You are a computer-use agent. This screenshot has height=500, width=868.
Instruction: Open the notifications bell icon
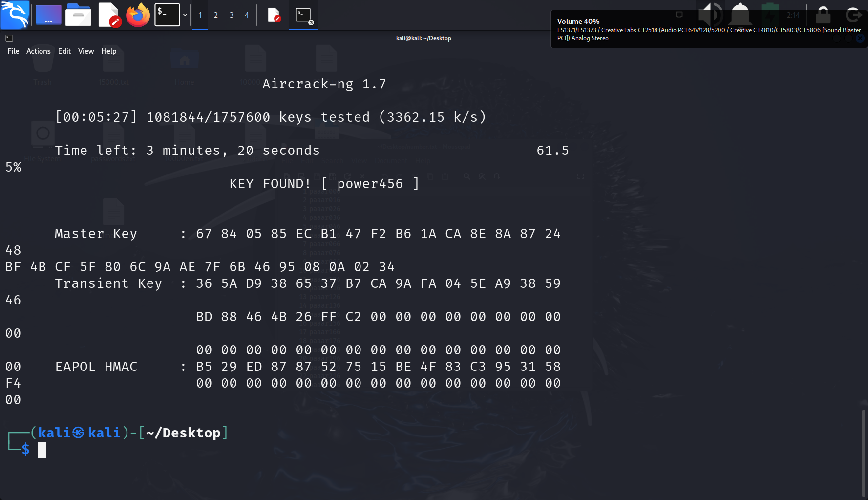pyautogui.click(x=741, y=15)
